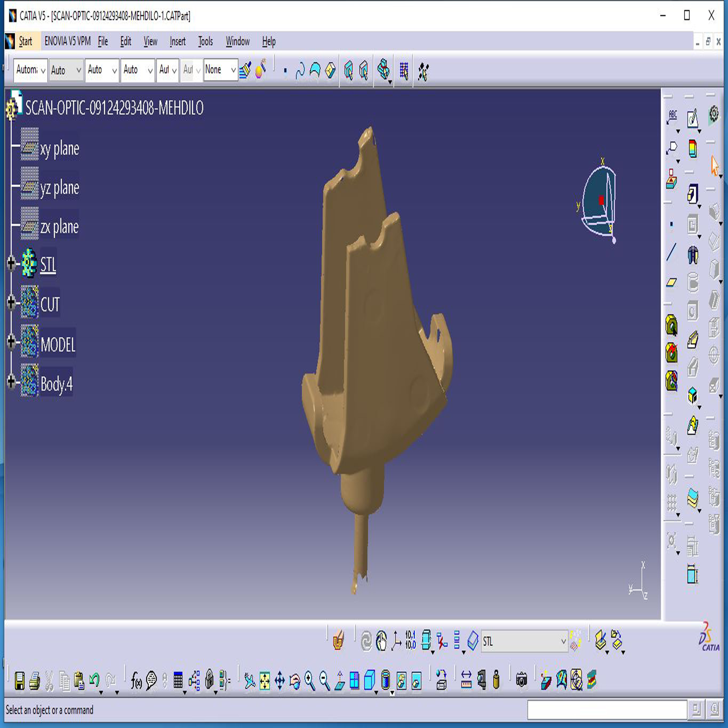Click the Update All icon
The width and height of the screenshot is (728, 728).
366,641
